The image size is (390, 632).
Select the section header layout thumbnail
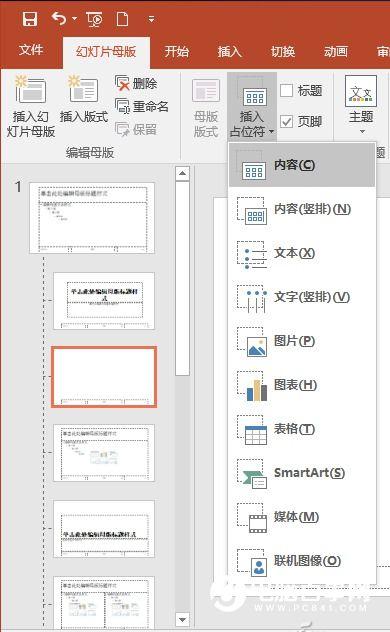tap(104, 529)
